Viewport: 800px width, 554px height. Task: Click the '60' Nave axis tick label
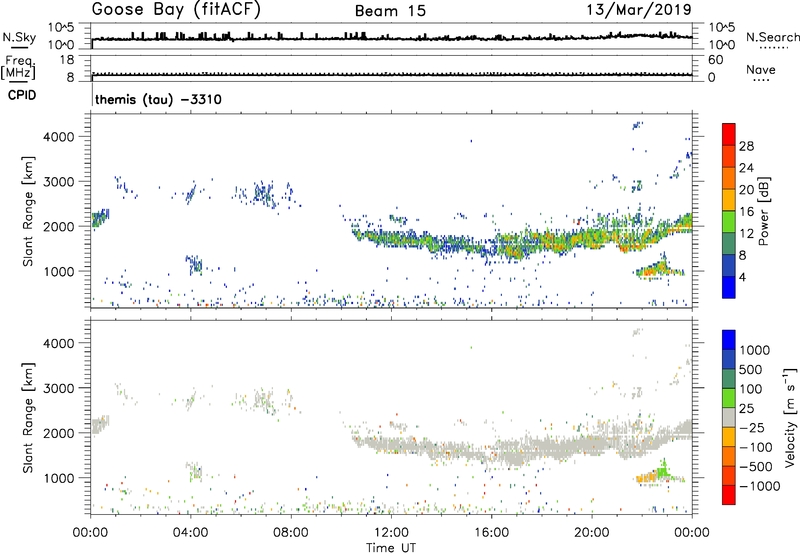click(x=715, y=60)
